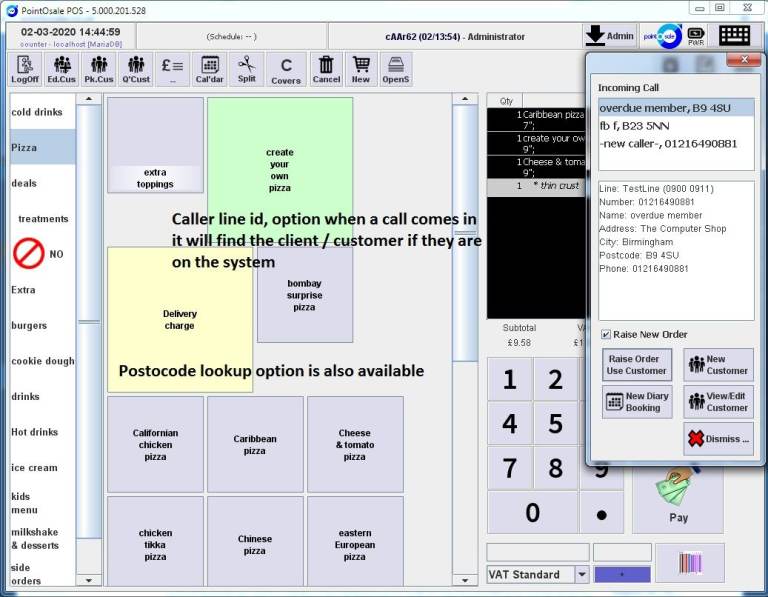
Task: Click the on-screen keyboard icon
Action: pyautogui.click(x=734, y=36)
